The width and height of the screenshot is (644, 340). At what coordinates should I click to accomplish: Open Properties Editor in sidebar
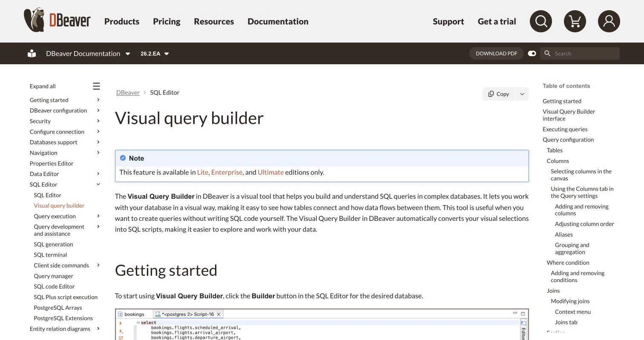tap(52, 163)
